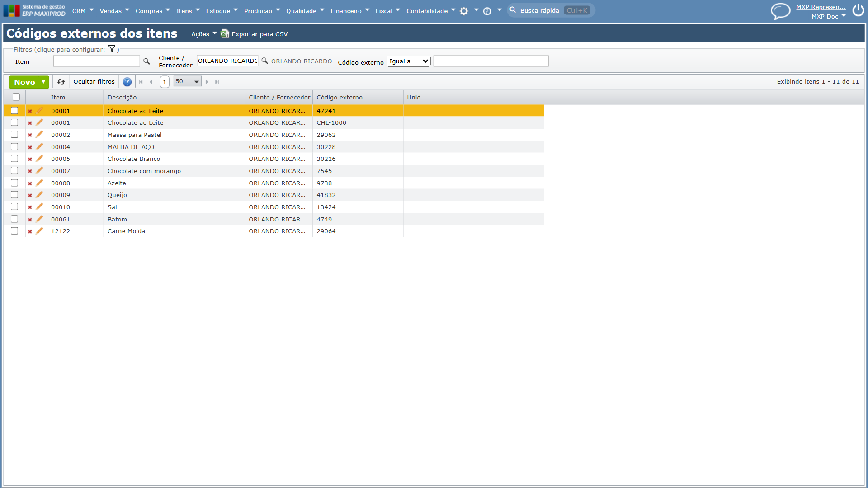Click the chat speech bubble icon
The height and width of the screenshot is (488, 868).
[780, 11]
